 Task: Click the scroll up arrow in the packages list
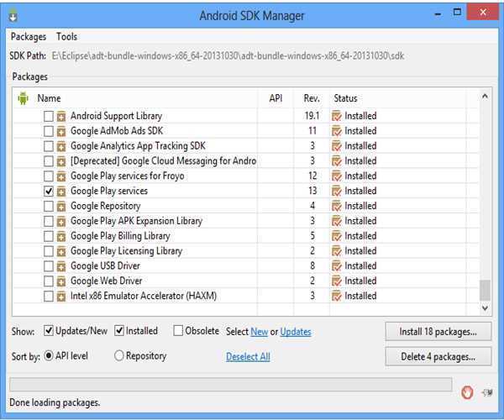(485, 96)
